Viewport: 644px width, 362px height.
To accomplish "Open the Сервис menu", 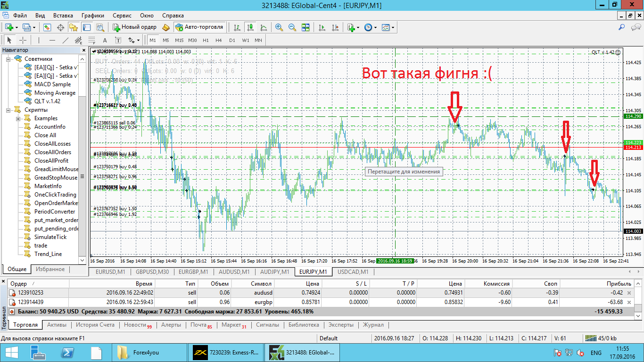I will 122,16.
